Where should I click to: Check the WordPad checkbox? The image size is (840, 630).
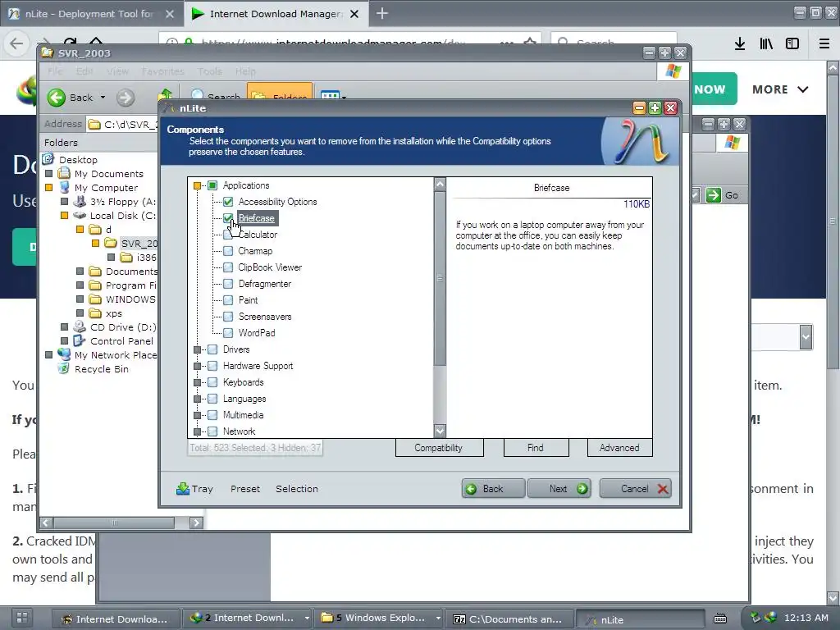228,333
